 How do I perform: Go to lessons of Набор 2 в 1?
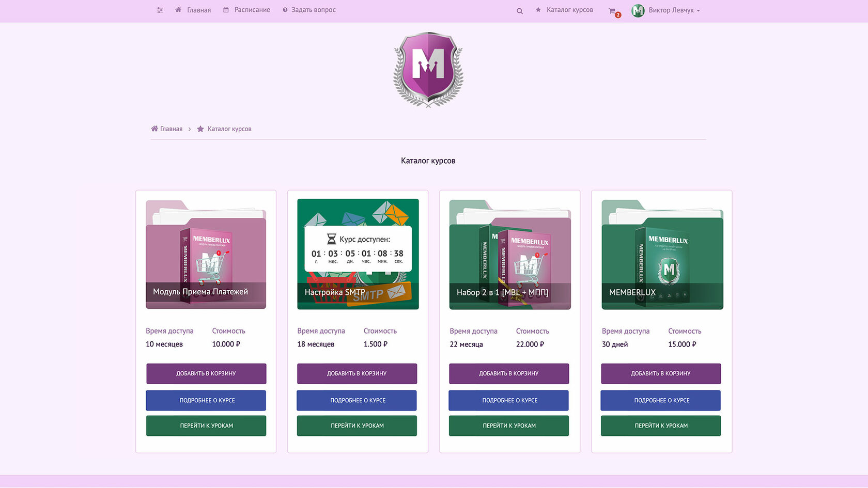[509, 426]
